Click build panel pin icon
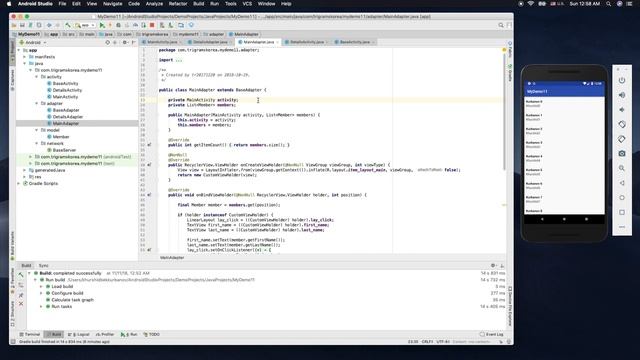The height and width of the screenshot is (360, 640). (x=21, y=295)
